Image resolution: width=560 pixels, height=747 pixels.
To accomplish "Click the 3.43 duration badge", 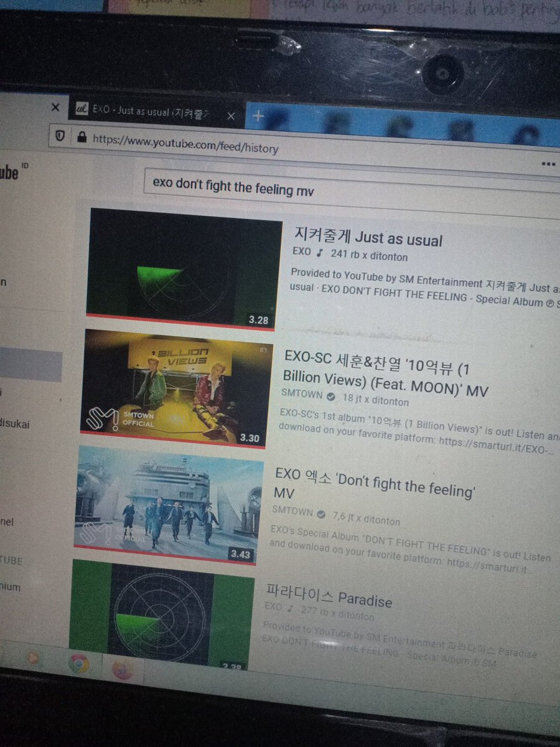I will click(241, 553).
